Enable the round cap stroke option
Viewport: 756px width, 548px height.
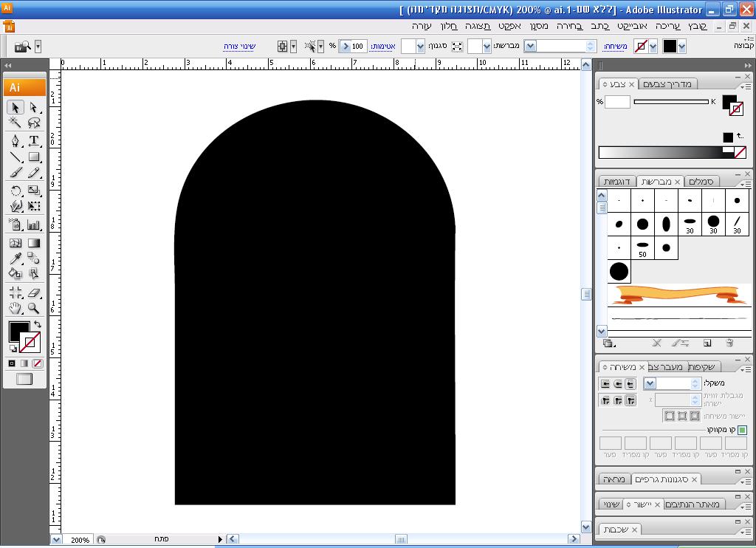[617, 384]
